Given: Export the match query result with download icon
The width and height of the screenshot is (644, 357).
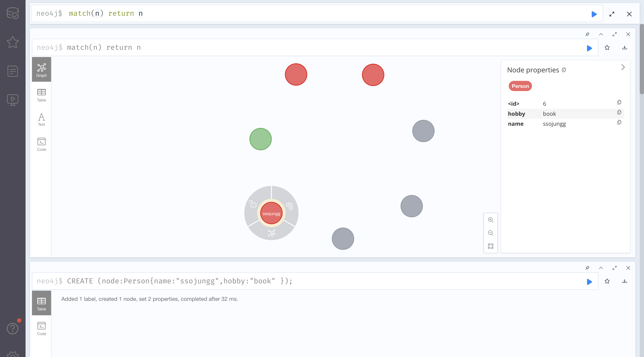Looking at the screenshot, I should pyautogui.click(x=624, y=47).
